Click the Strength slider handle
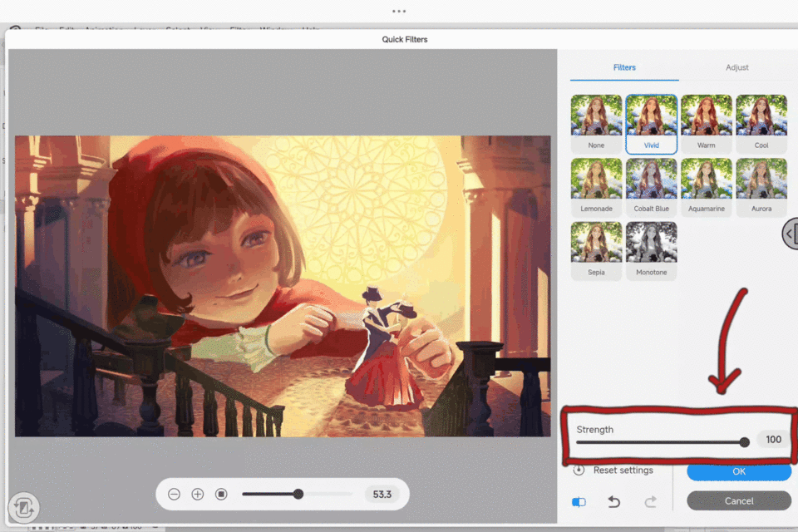Image resolution: width=798 pixels, height=532 pixels. [744, 442]
